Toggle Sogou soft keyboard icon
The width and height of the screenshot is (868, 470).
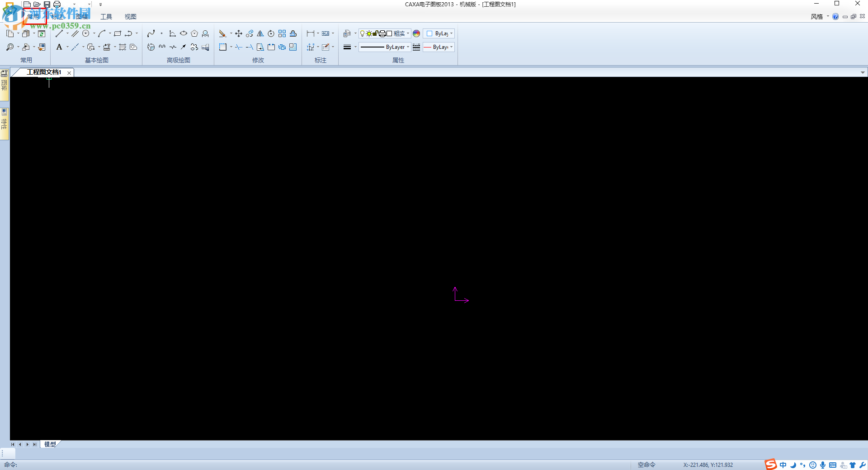(x=833, y=465)
